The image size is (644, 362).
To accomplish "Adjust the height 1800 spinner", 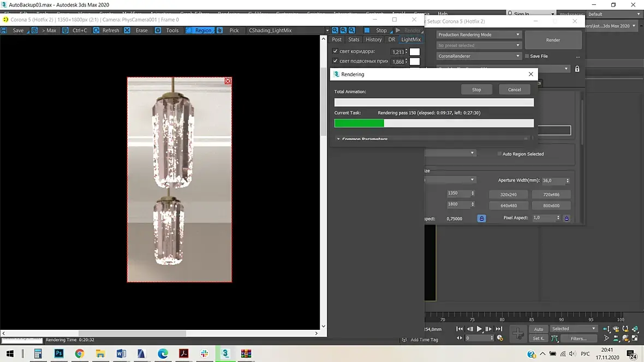I will pos(472,204).
